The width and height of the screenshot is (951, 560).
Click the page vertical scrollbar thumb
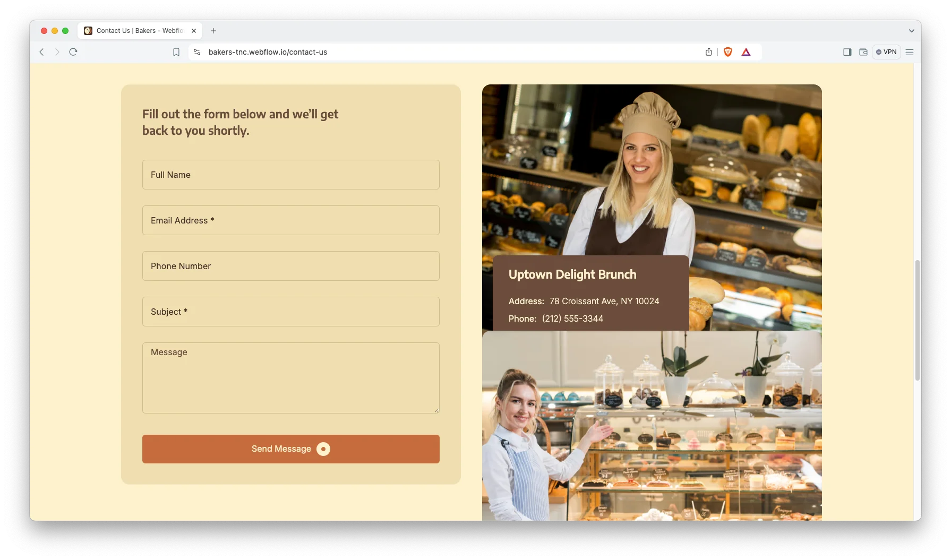click(917, 320)
